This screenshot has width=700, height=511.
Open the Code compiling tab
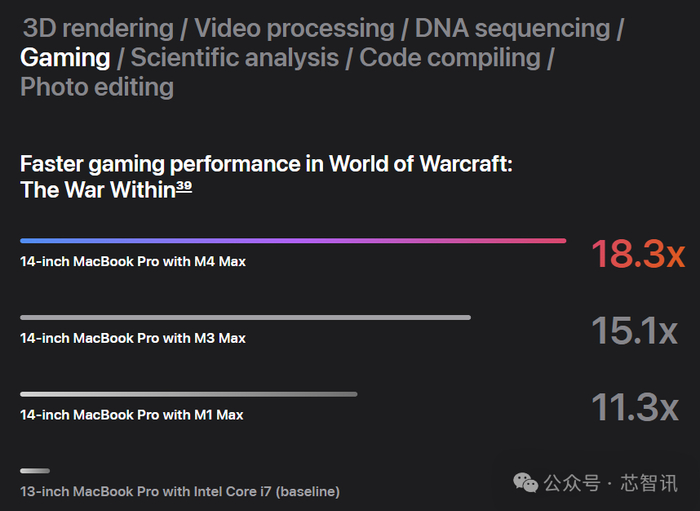pyautogui.click(x=449, y=58)
